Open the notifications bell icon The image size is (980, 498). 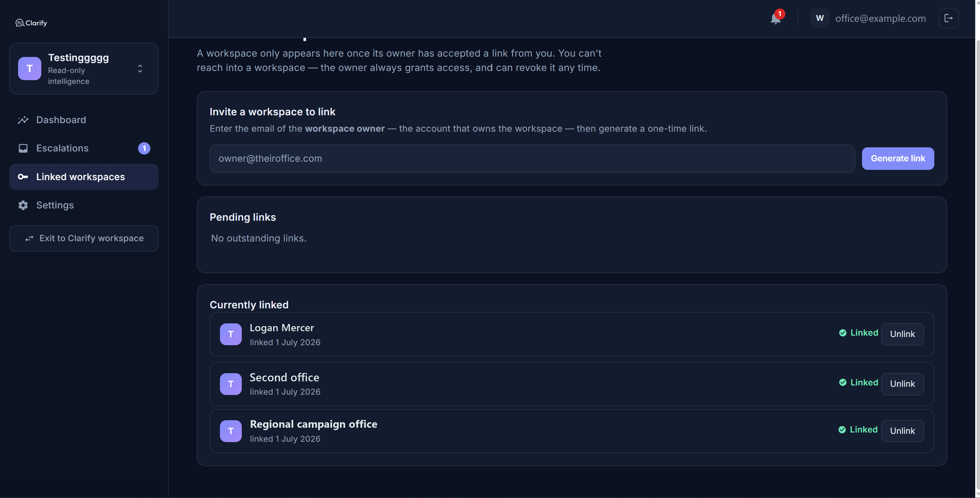pos(775,18)
